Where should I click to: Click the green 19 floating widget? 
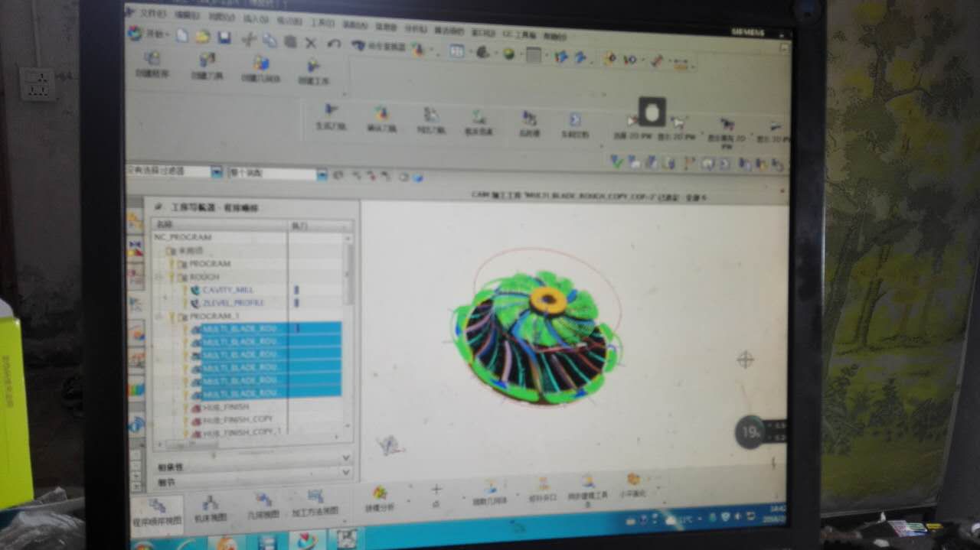coord(750,432)
